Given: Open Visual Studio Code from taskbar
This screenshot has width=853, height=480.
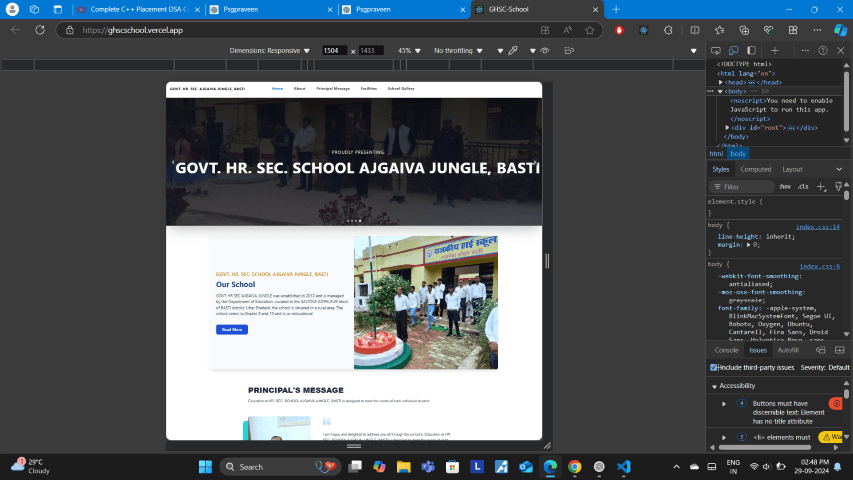Looking at the screenshot, I should click(x=623, y=466).
